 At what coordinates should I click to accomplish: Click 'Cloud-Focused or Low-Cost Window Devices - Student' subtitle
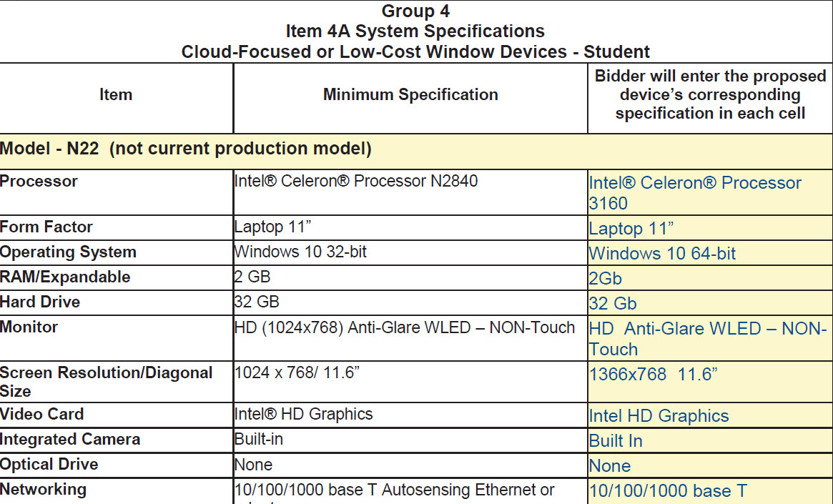415,52
